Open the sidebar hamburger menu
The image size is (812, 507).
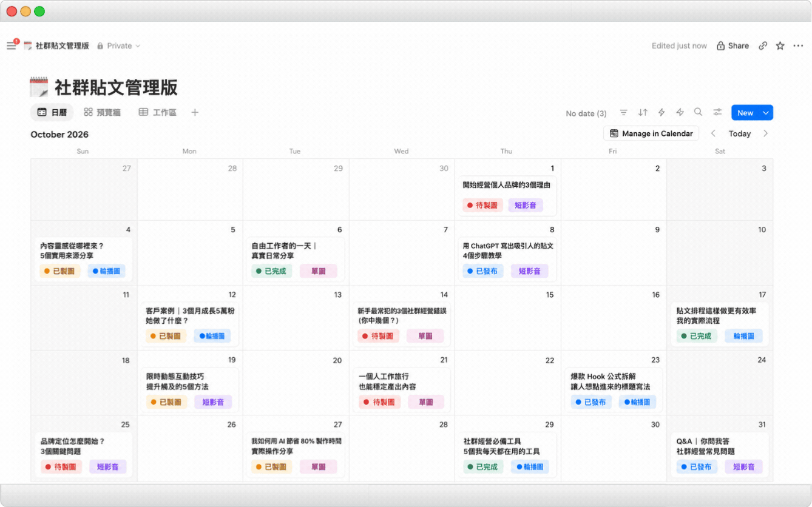tap(12, 45)
